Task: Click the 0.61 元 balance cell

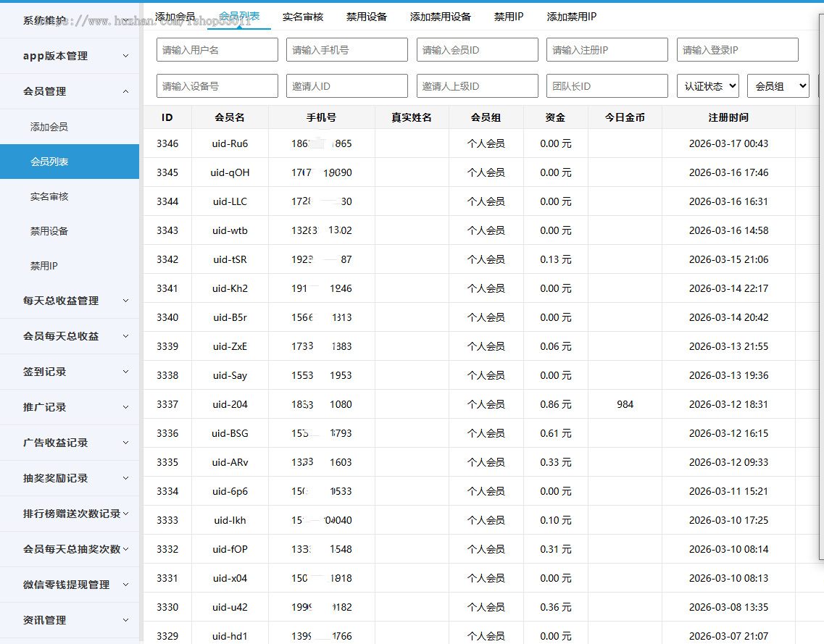Action: [555, 433]
